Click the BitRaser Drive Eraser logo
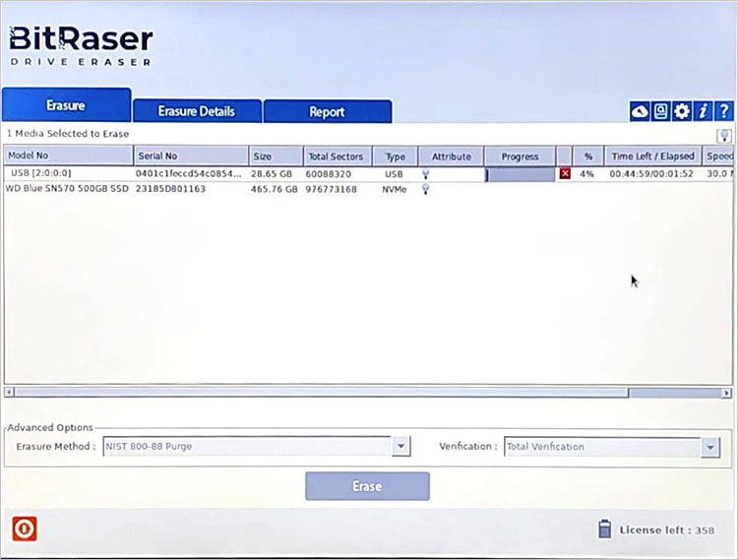 [x=81, y=45]
